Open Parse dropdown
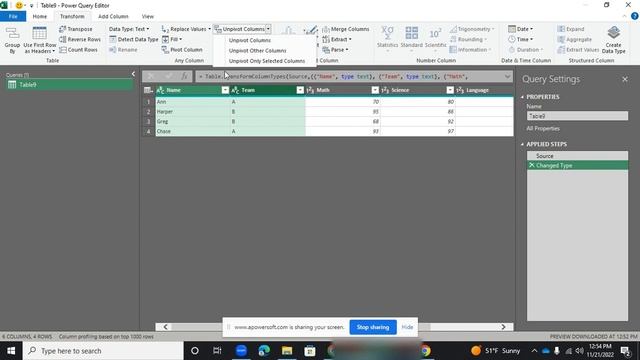The image size is (640, 360). [x=336, y=50]
